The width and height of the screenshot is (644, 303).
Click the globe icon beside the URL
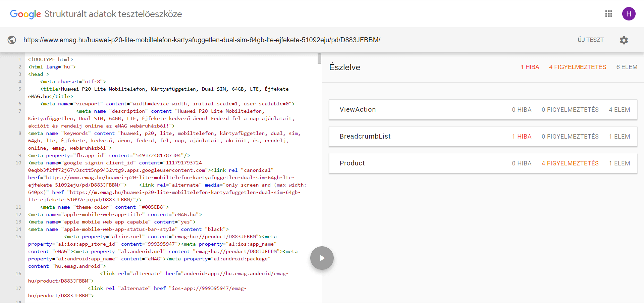(x=12, y=40)
